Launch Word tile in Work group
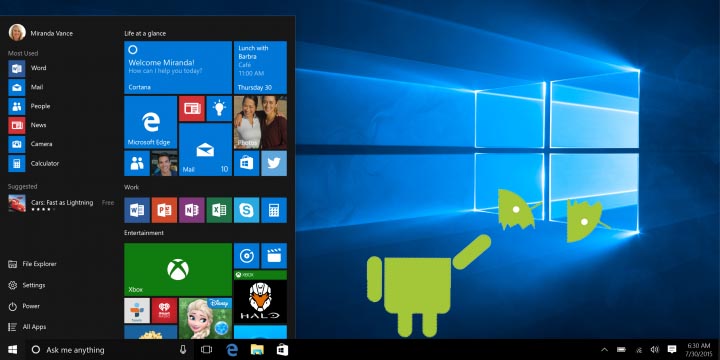The width and height of the screenshot is (720, 360). pos(137,210)
